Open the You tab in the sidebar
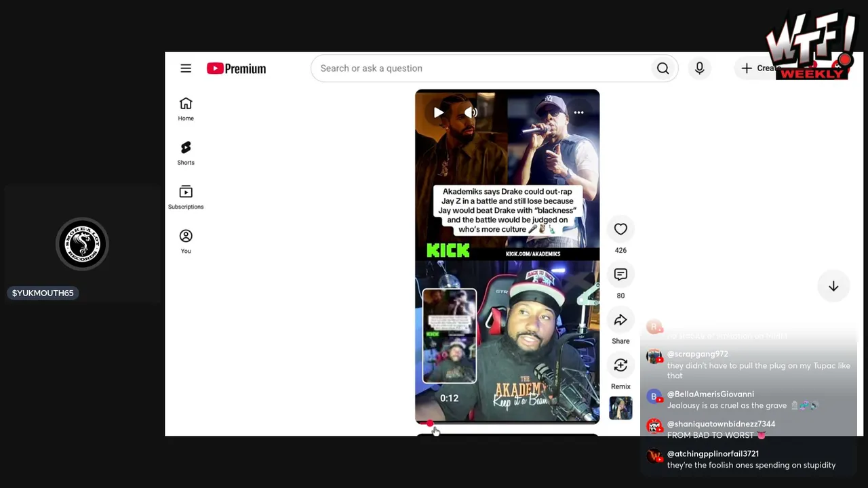 click(186, 241)
